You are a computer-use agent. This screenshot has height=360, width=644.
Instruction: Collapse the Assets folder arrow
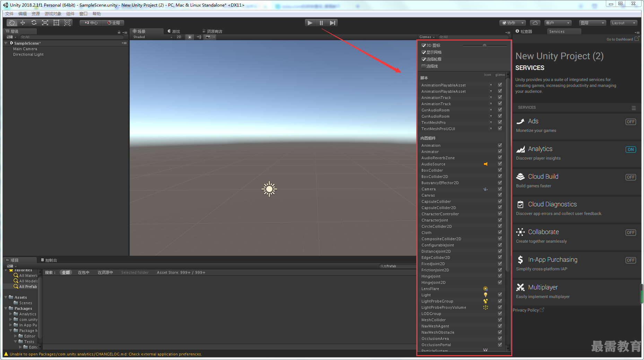pos(6,297)
